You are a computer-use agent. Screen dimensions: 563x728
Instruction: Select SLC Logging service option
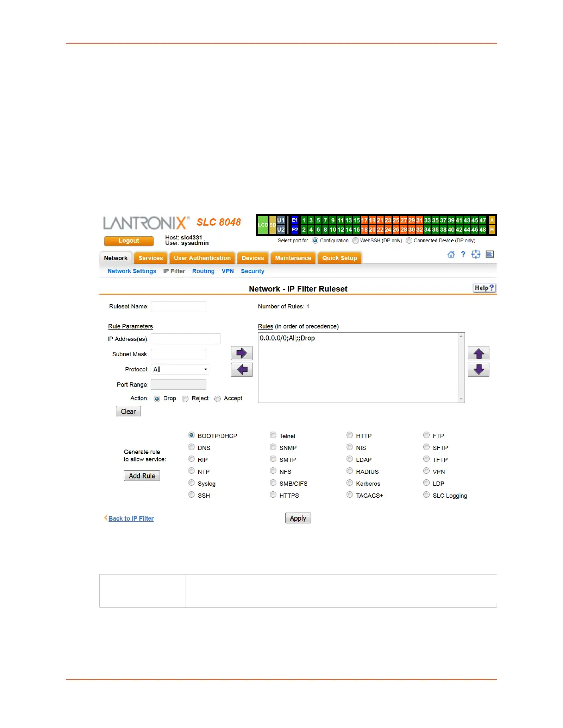(x=426, y=495)
